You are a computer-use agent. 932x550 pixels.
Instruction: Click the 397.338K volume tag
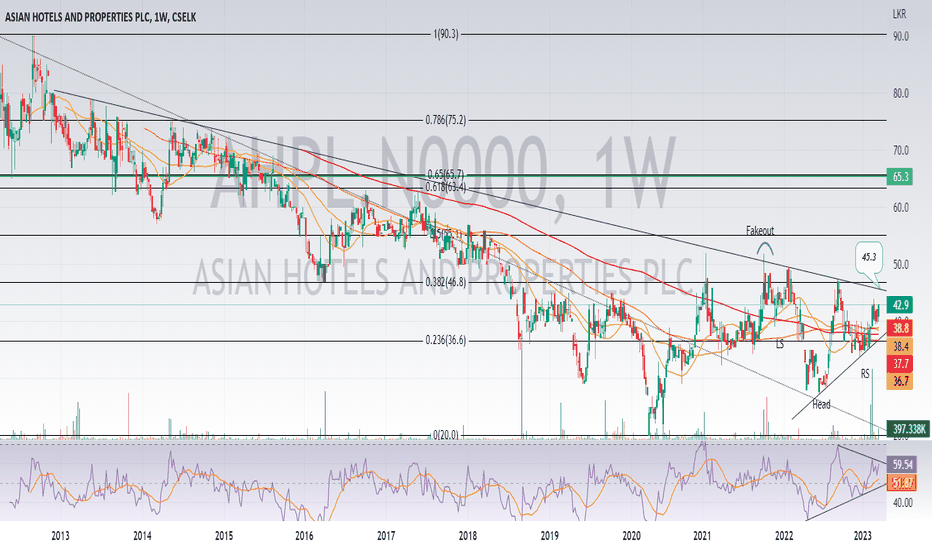909,429
